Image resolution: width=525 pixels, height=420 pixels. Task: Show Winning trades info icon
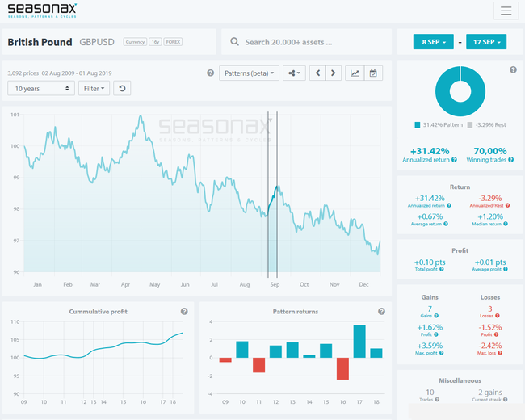coord(511,160)
